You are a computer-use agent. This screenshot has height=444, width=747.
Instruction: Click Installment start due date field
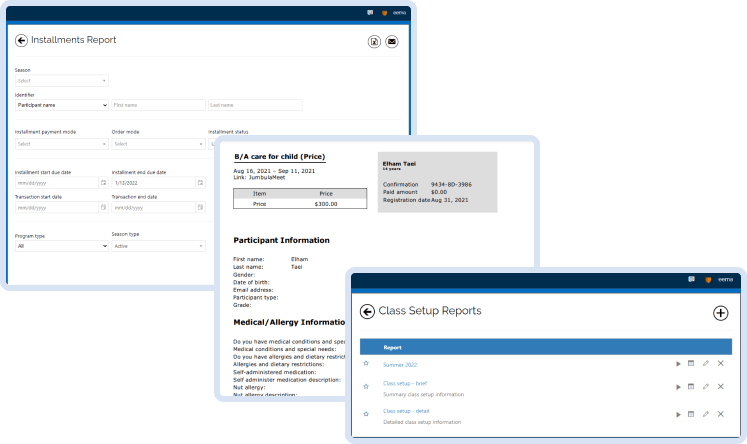pos(56,183)
